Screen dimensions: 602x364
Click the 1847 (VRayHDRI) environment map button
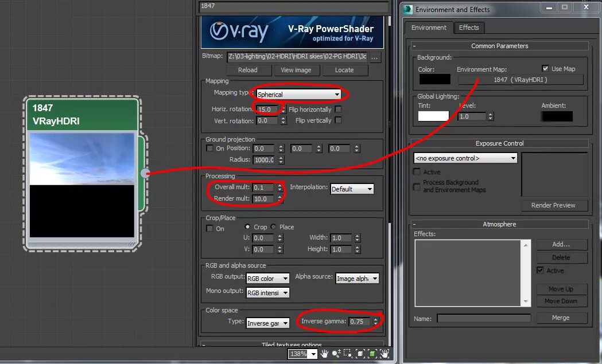[x=521, y=80]
